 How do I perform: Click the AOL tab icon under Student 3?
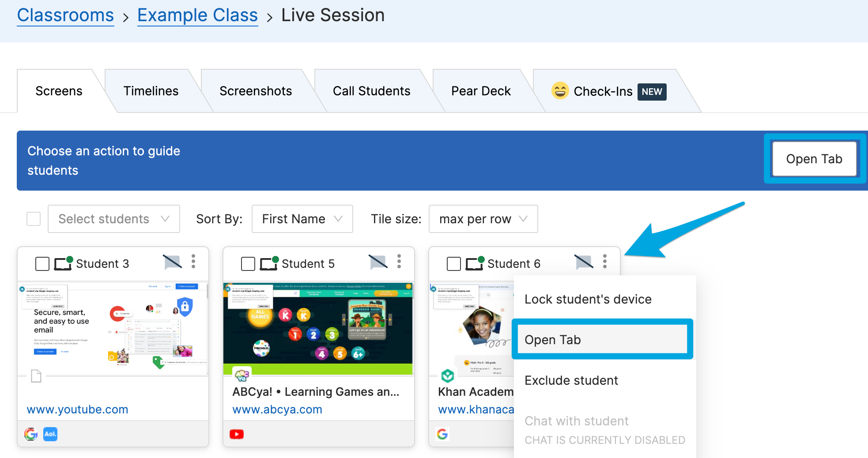[50, 434]
